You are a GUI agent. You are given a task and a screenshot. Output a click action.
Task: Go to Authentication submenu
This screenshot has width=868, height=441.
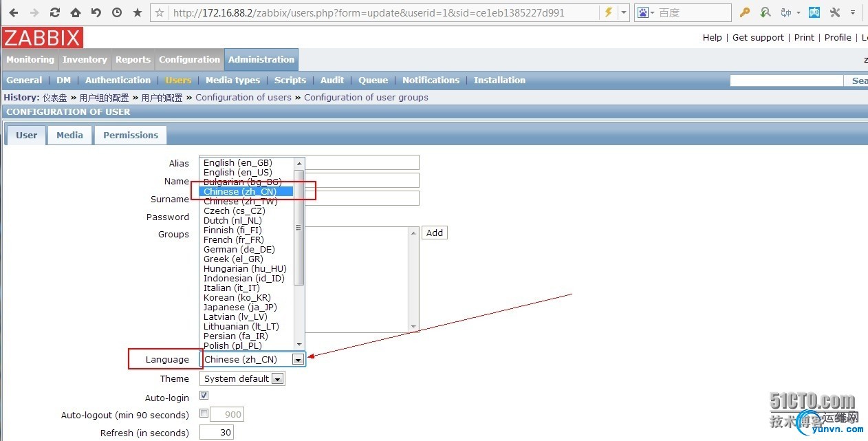tap(118, 80)
